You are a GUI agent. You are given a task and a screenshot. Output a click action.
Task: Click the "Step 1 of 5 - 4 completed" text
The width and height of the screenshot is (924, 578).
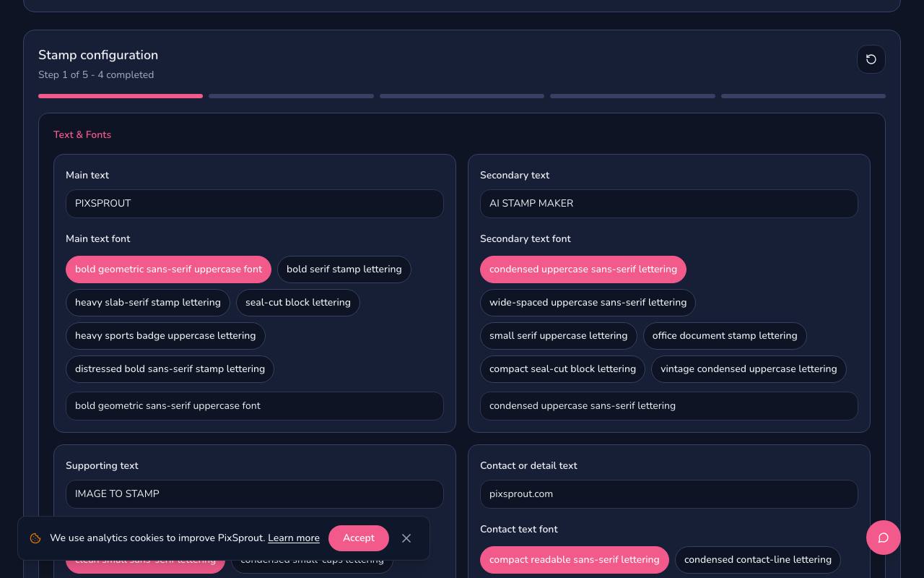point(96,75)
